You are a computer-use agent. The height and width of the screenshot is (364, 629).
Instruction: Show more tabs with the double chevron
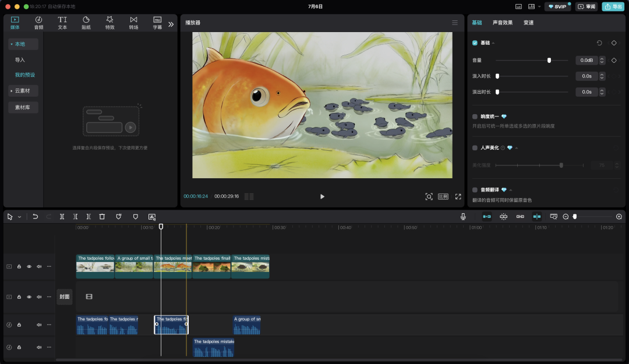(x=171, y=24)
